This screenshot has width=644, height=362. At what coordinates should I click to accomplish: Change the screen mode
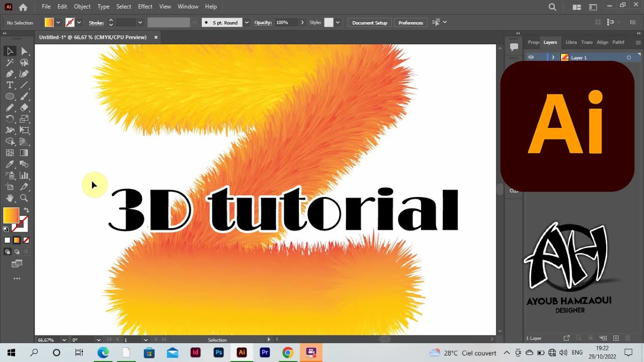[x=17, y=263]
